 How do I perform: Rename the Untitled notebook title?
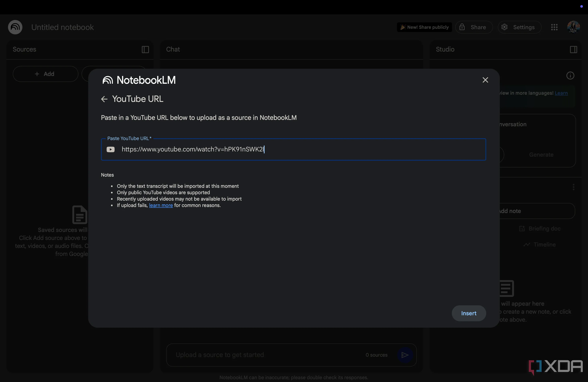[63, 27]
